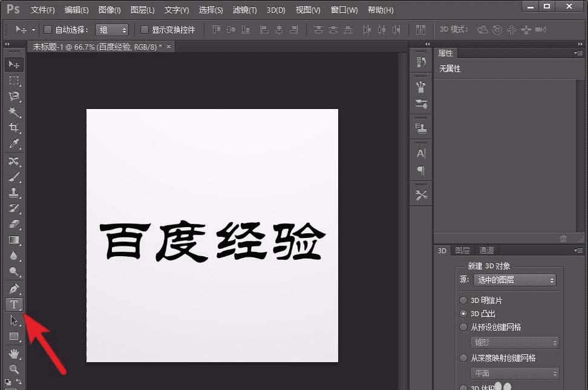Select the Eraser tool
Viewport: 588px width, 390px height.
point(14,224)
